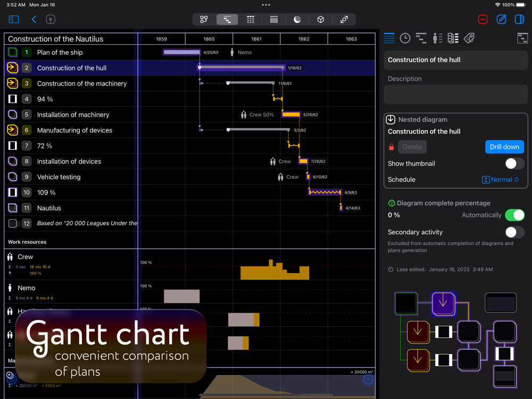
Task: Open the dependencies inspector tab
Action: 421,38
